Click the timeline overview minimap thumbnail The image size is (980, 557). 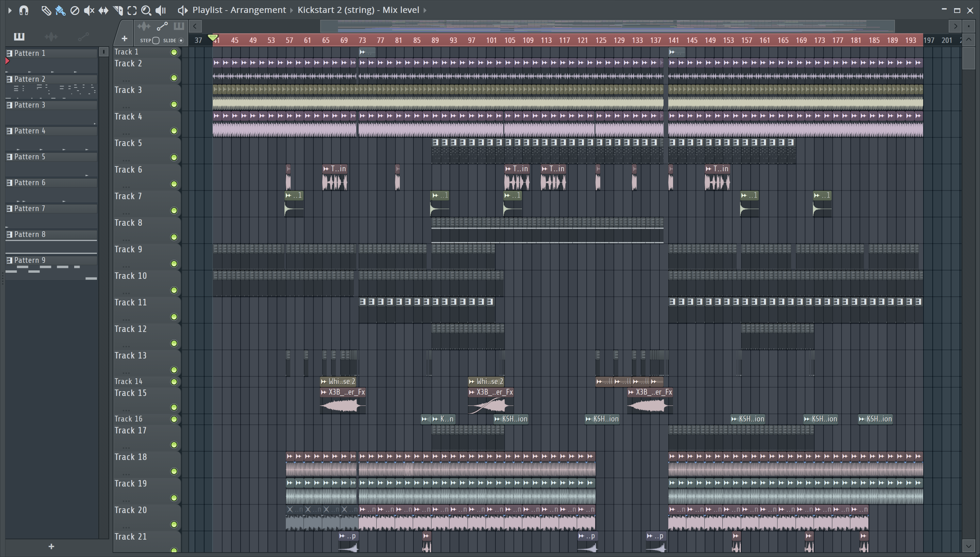tap(607, 26)
